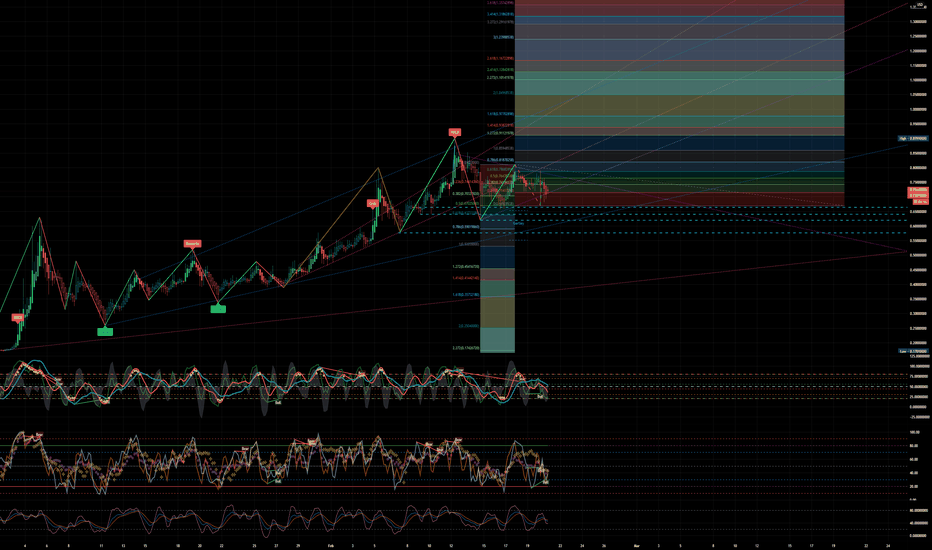Viewport: 932px width, 550px height.
Task: Click the Mar label on the date axis
Action: point(637,545)
